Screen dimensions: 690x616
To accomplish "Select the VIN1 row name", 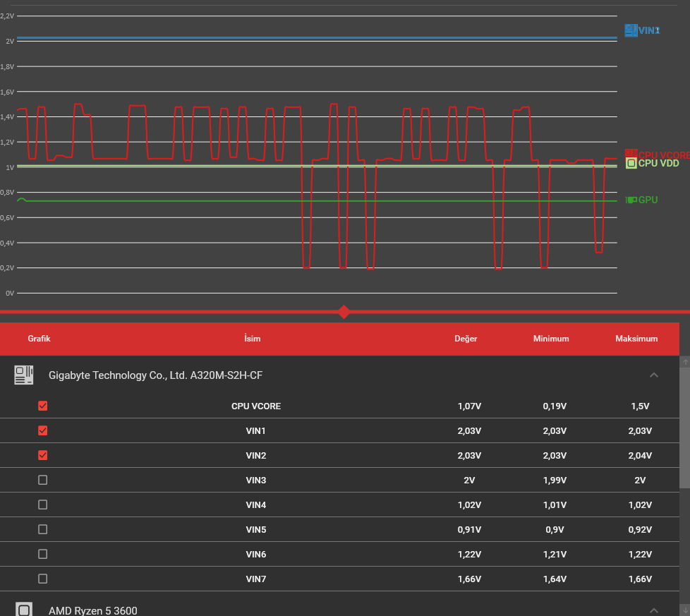I will click(255, 430).
